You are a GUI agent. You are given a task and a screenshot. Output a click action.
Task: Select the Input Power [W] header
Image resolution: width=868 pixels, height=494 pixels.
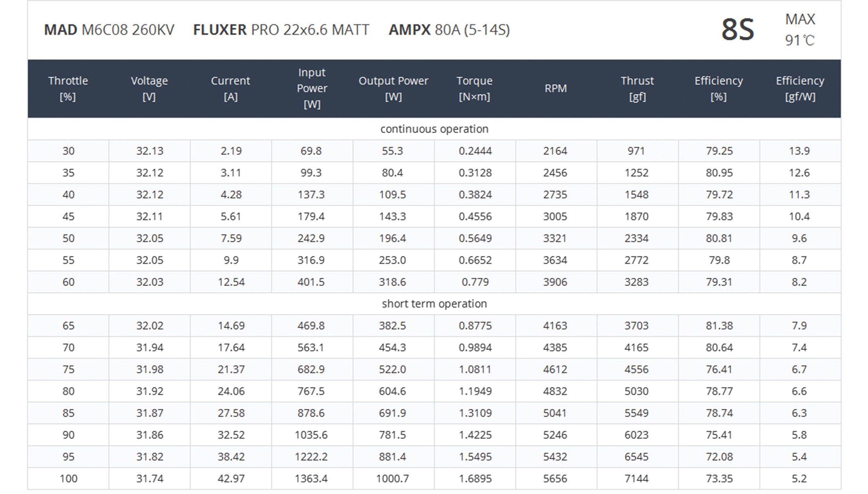tap(312, 88)
